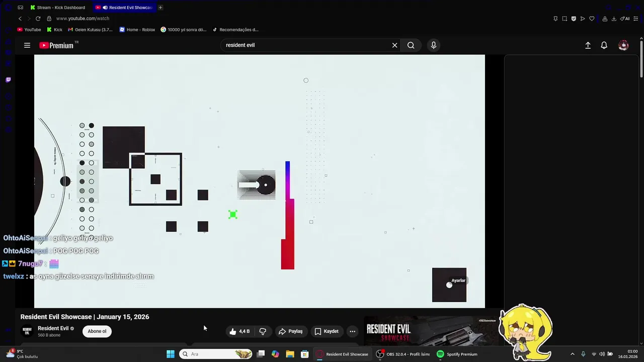Open Task View on the taskbar
The image size is (644, 362).
click(x=261, y=354)
